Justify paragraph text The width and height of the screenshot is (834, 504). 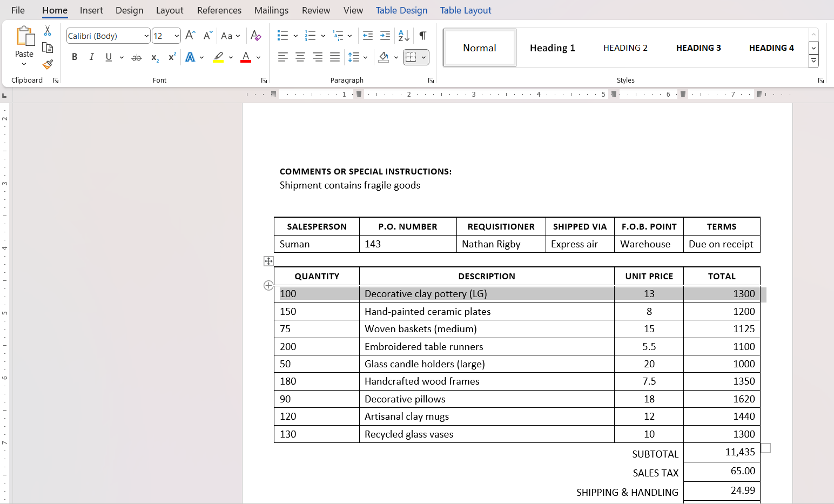335,57
